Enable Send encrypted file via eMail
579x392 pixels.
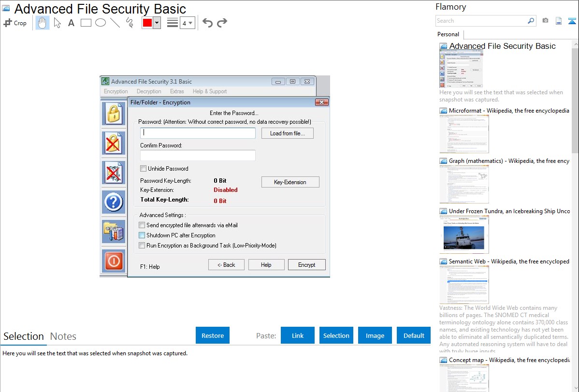click(x=142, y=225)
